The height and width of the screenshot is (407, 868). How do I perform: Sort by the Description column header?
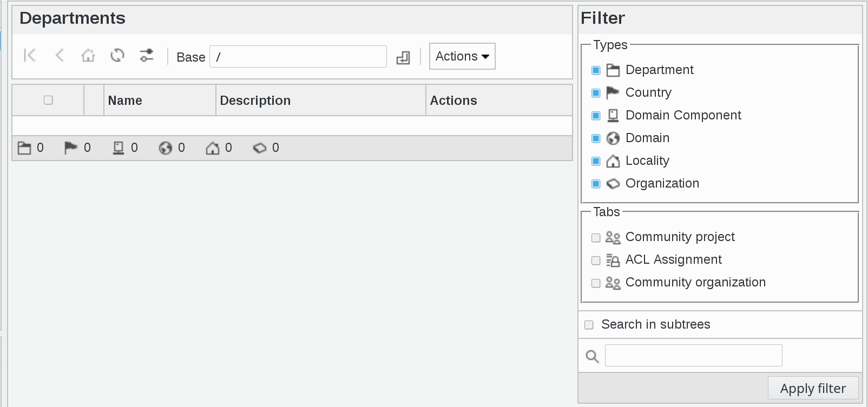(255, 101)
